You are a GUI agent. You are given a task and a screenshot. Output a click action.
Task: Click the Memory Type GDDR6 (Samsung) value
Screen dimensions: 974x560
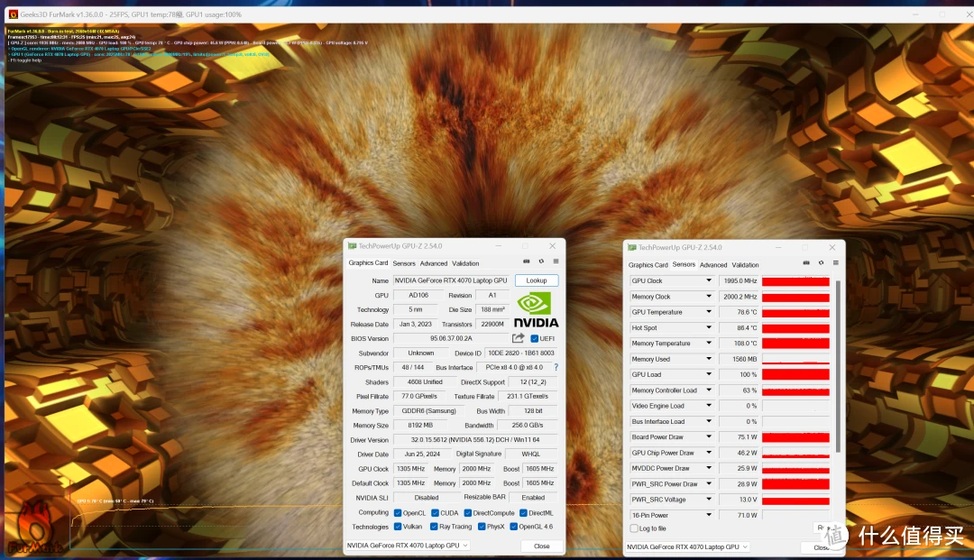[x=428, y=411]
